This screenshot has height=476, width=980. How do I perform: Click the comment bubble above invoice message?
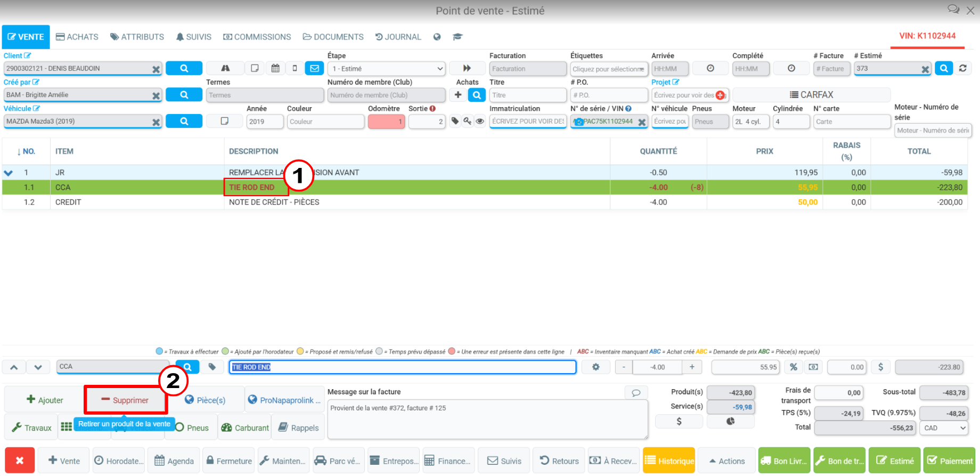click(636, 392)
